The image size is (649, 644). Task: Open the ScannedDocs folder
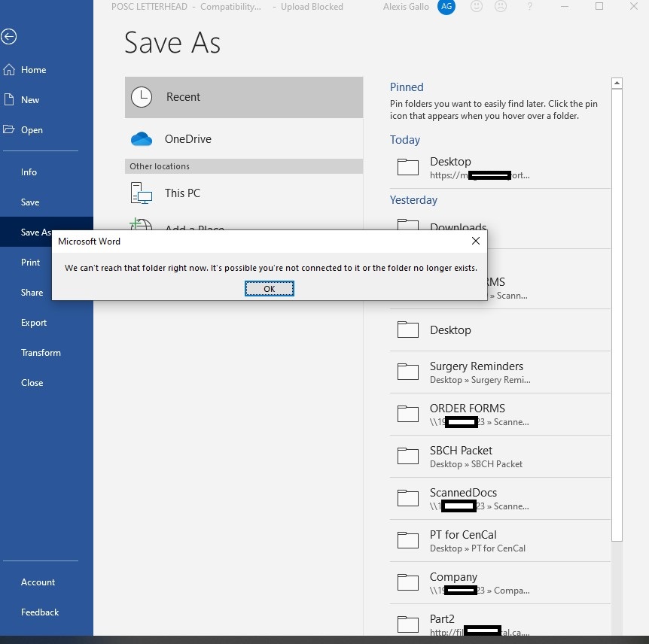[500, 499]
